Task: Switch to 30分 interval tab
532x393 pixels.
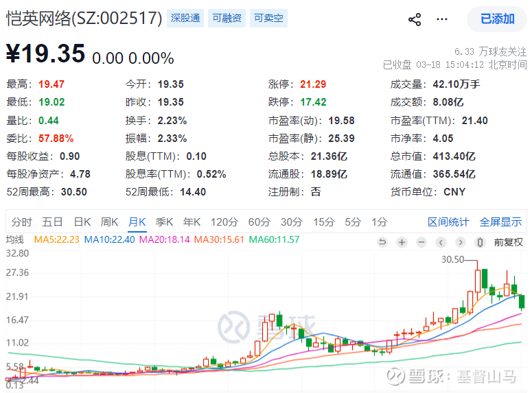Action: [292, 222]
